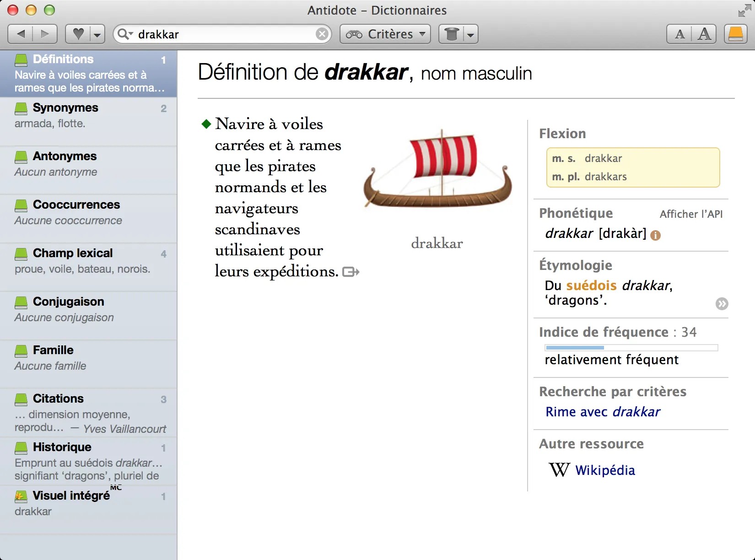Screen dimensions: 755x560
Task: Decrease text size with small A
Action: click(680, 34)
